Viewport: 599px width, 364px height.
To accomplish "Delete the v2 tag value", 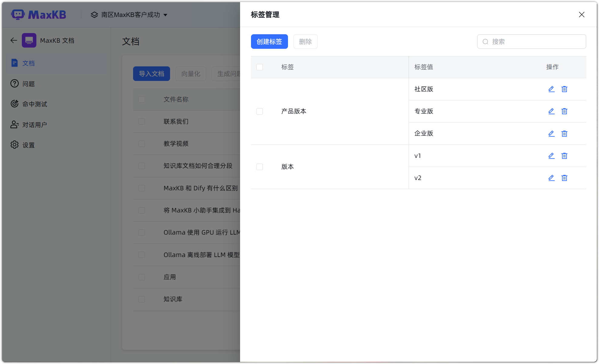I will point(564,178).
